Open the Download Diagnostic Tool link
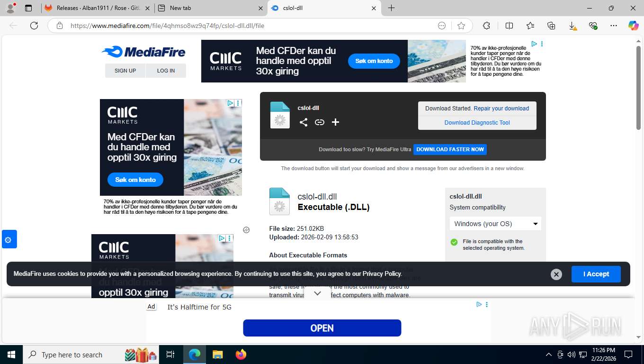Image resolution: width=644 pixels, height=364 pixels. [x=477, y=123]
